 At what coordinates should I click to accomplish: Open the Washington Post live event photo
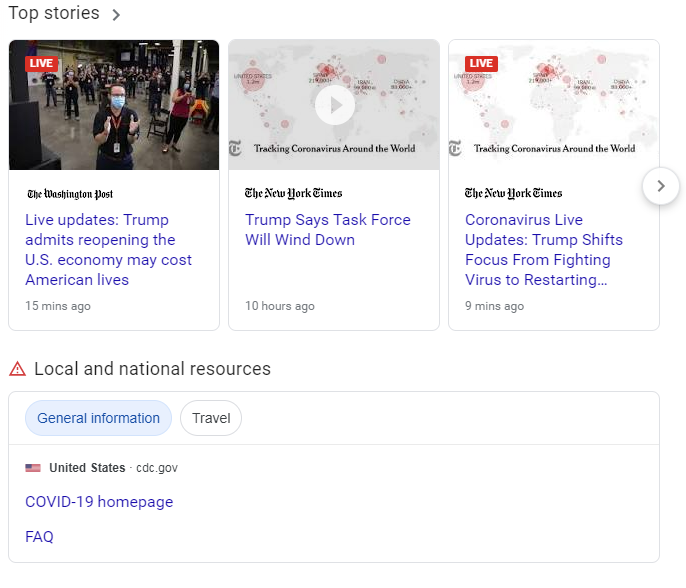click(x=114, y=105)
